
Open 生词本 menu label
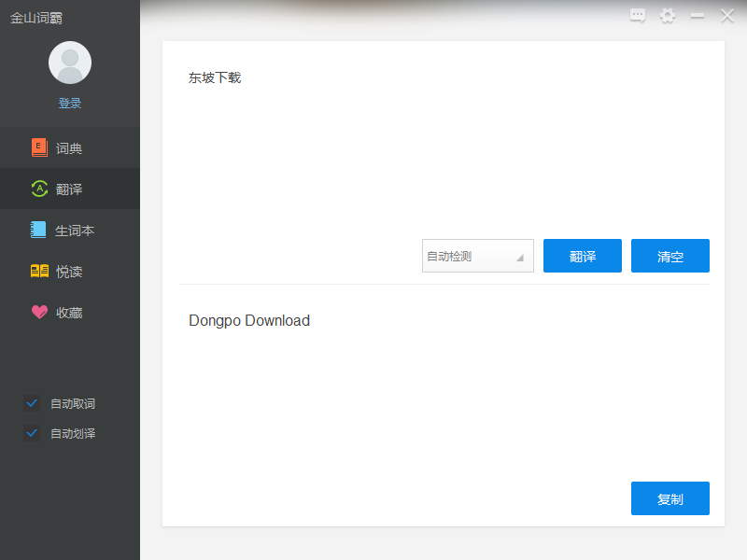click(x=75, y=231)
